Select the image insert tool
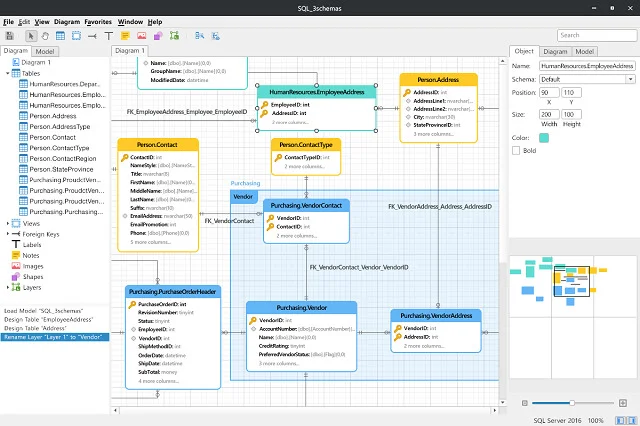 (x=142, y=36)
